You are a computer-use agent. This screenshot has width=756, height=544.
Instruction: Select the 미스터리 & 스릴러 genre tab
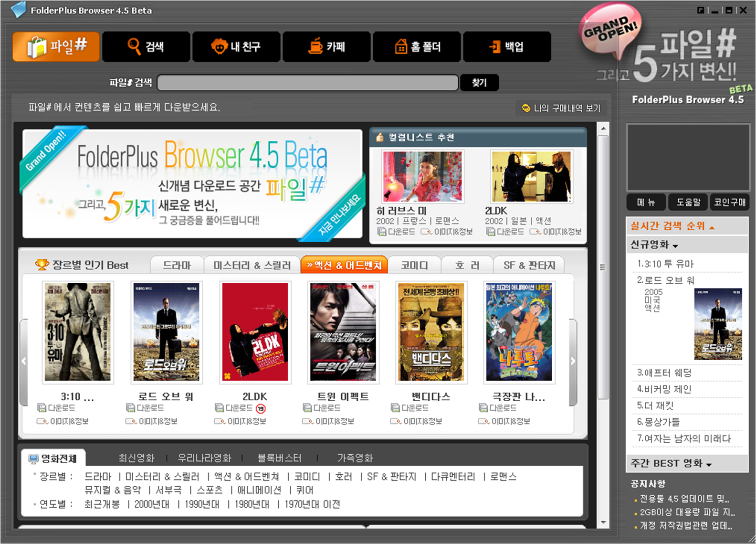pyautogui.click(x=252, y=265)
